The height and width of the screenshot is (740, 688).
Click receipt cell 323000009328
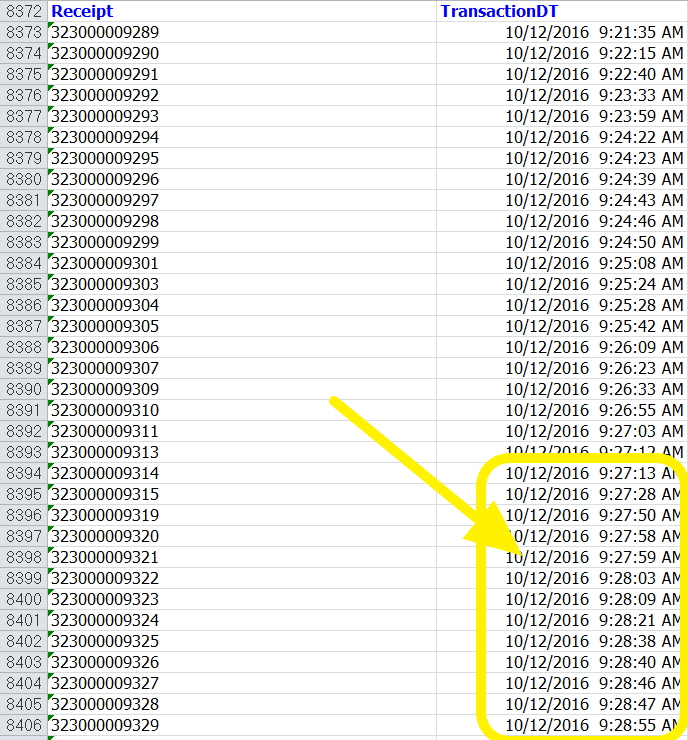tap(242, 704)
